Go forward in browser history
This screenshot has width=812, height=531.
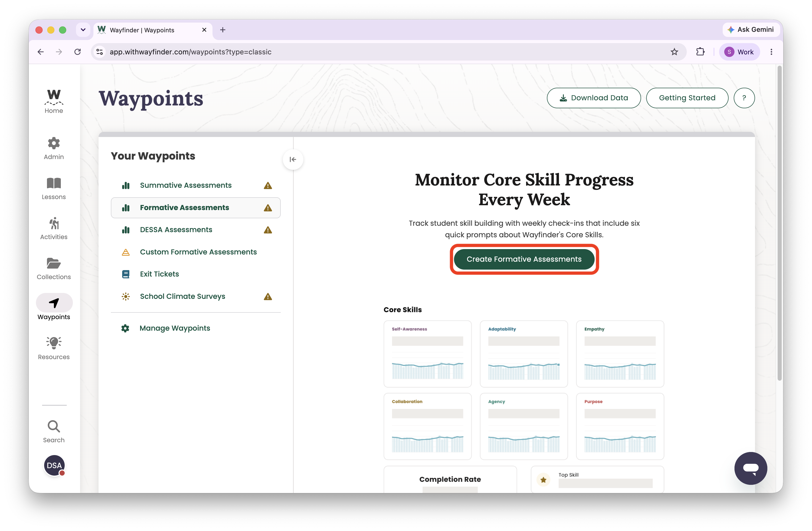(x=59, y=52)
